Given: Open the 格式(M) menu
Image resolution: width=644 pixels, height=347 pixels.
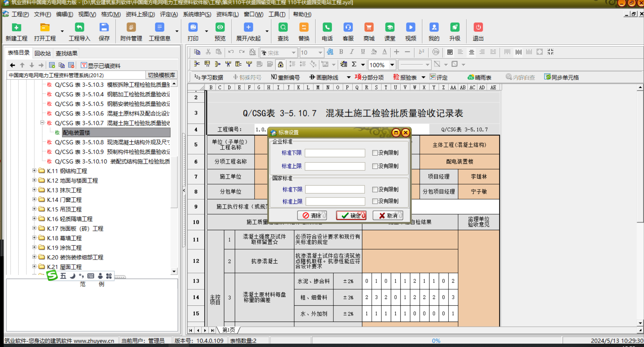Looking at the screenshot, I should click(111, 14).
